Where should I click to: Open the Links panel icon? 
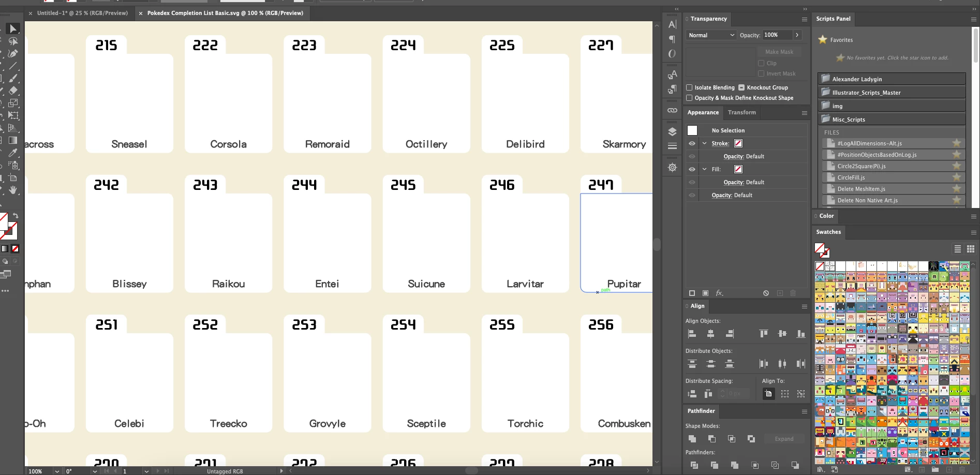[x=672, y=110]
